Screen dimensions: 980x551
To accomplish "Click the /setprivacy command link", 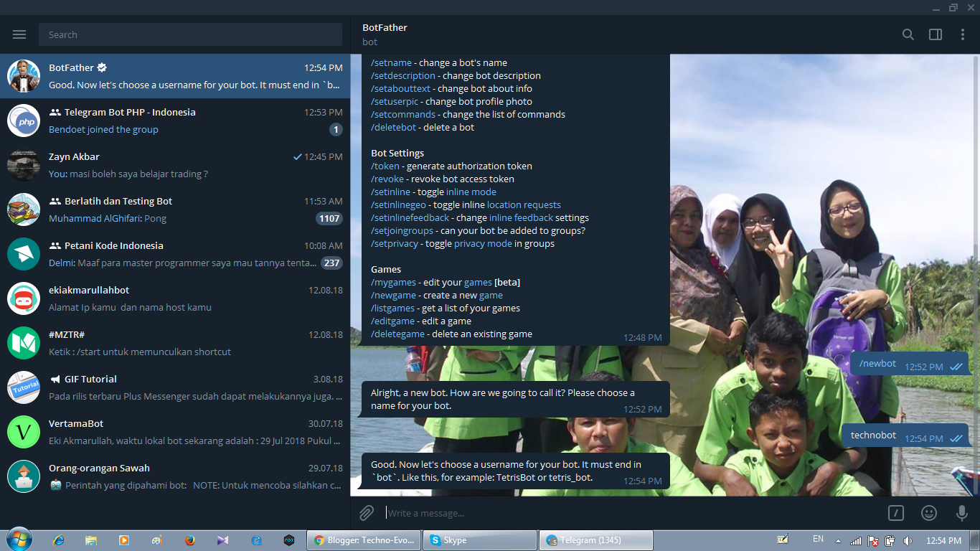I will (393, 243).
